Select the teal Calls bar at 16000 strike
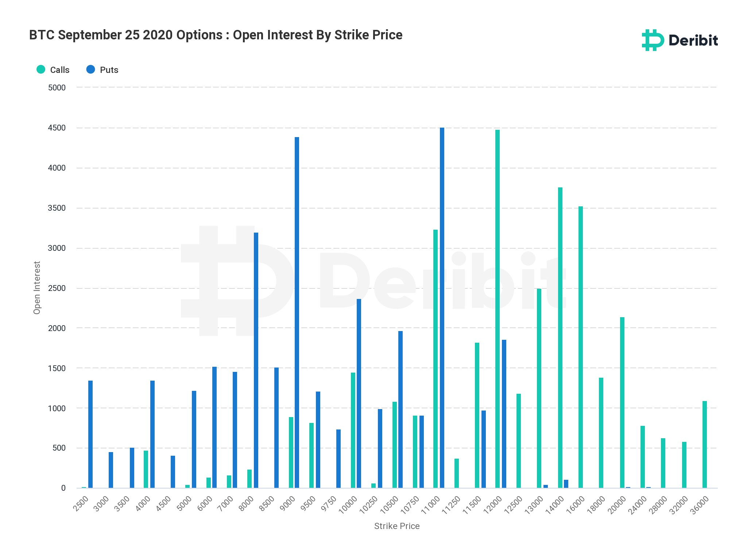The width and height of the screenshot is (747, 560). coord(581,347)
